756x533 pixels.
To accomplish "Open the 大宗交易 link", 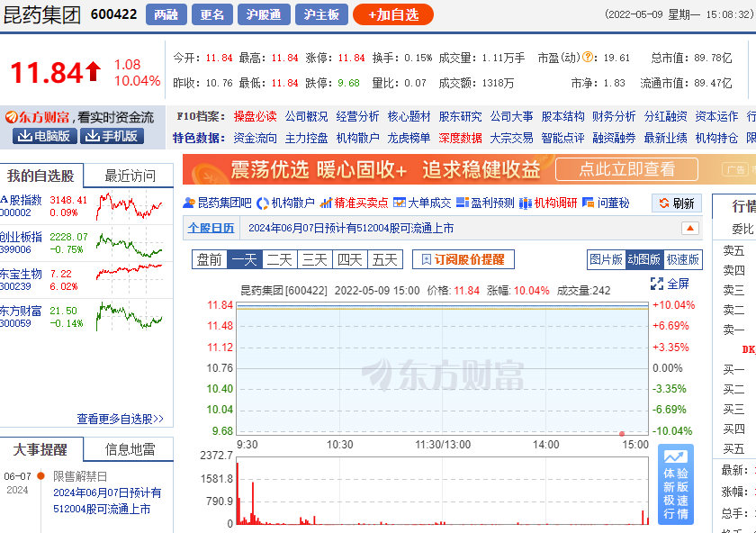I will tap(511, 139).
